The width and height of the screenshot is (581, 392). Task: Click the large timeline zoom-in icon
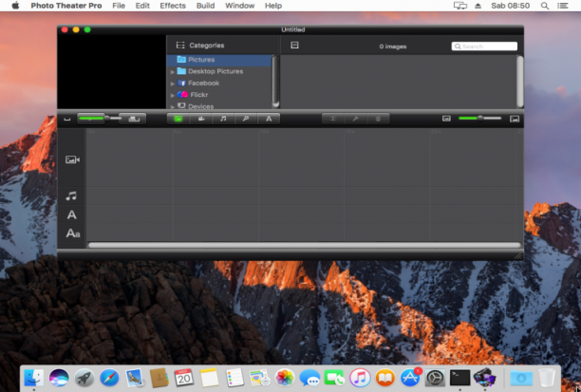(x=134, y=119)
